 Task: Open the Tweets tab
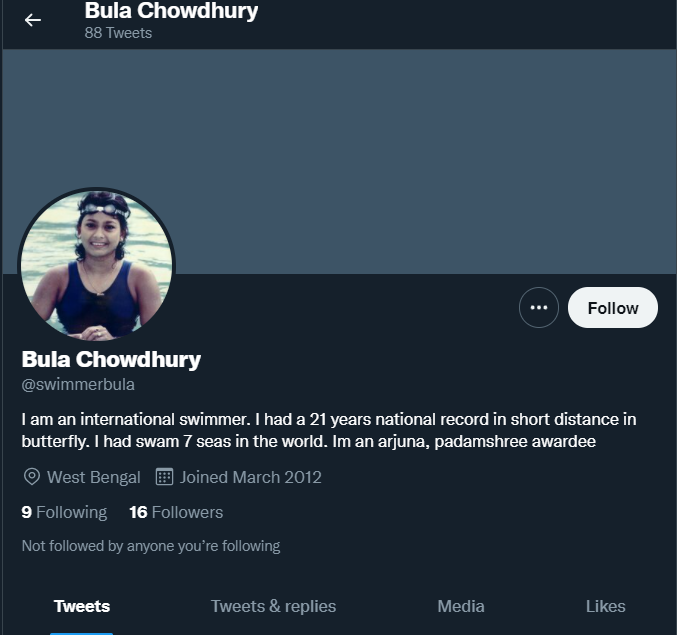[x=82, y=606]
